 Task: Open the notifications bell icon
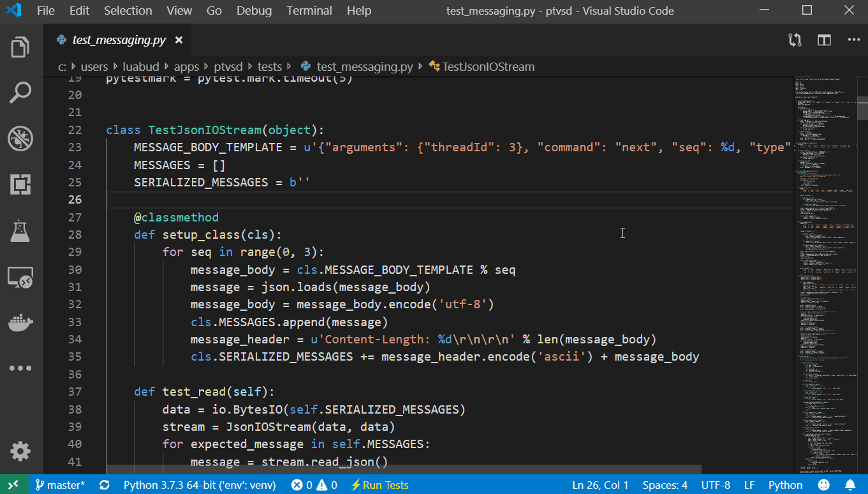(851, 485)
